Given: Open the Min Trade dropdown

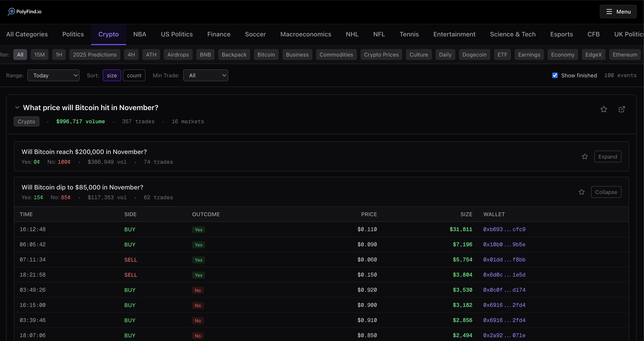Looking at the screenshot, I should [205, 75].
